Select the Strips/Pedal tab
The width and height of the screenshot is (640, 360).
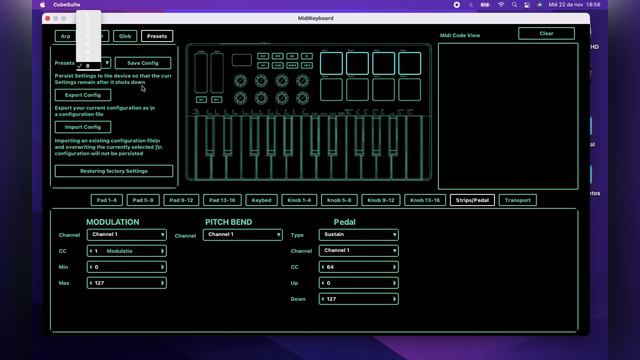coord(472,200)
